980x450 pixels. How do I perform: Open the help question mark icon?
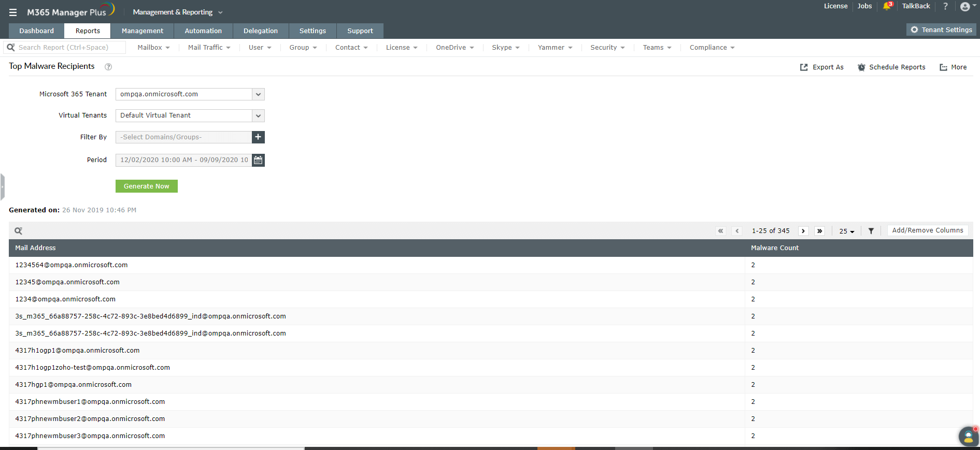(946, 6)
